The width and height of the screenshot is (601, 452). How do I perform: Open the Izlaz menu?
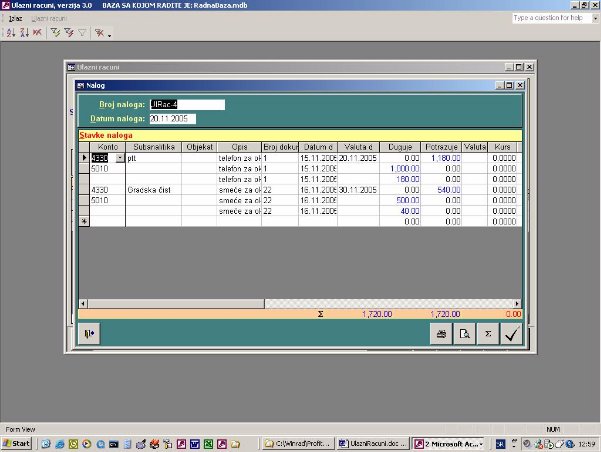click(15, 18)
